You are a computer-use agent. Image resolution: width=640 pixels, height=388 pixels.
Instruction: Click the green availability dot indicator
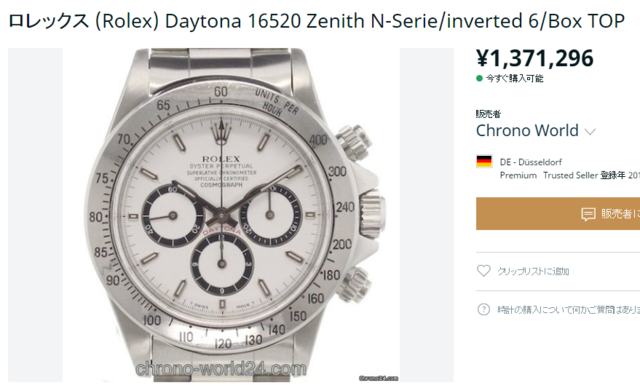pos(480,78)
